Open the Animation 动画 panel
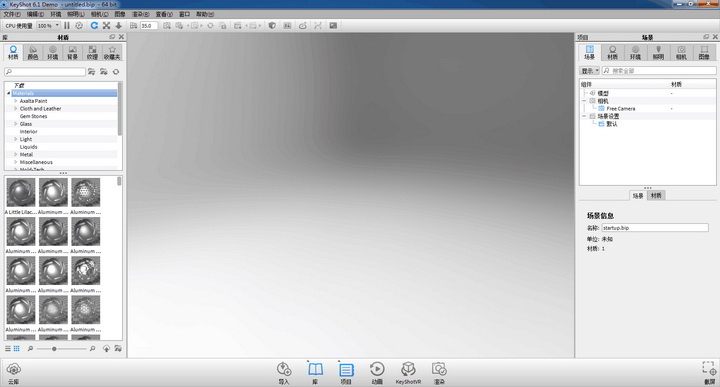 click(x=377, y=373)
